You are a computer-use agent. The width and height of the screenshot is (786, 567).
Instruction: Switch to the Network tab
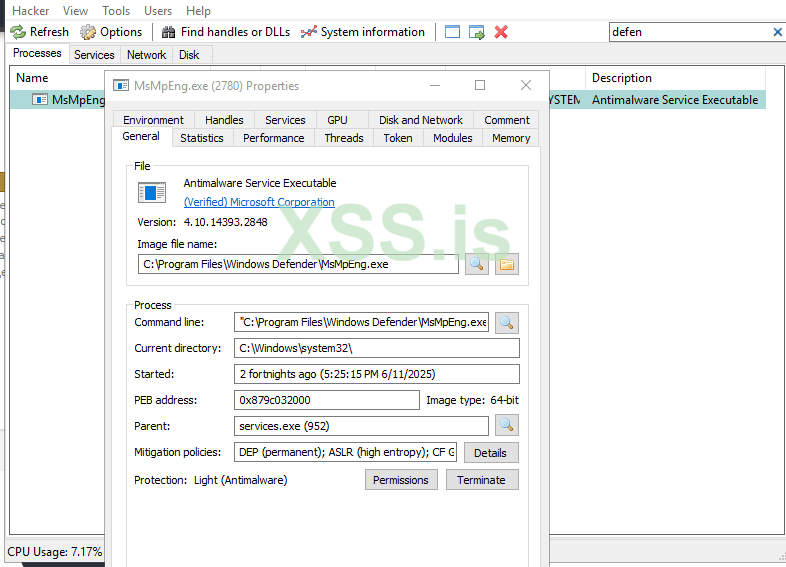click(x=146, y=55)
